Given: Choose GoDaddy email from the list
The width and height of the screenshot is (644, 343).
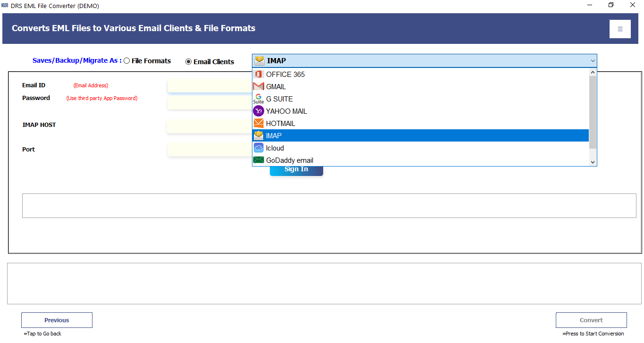Looking at the screenshot, I should pos(421,160).
